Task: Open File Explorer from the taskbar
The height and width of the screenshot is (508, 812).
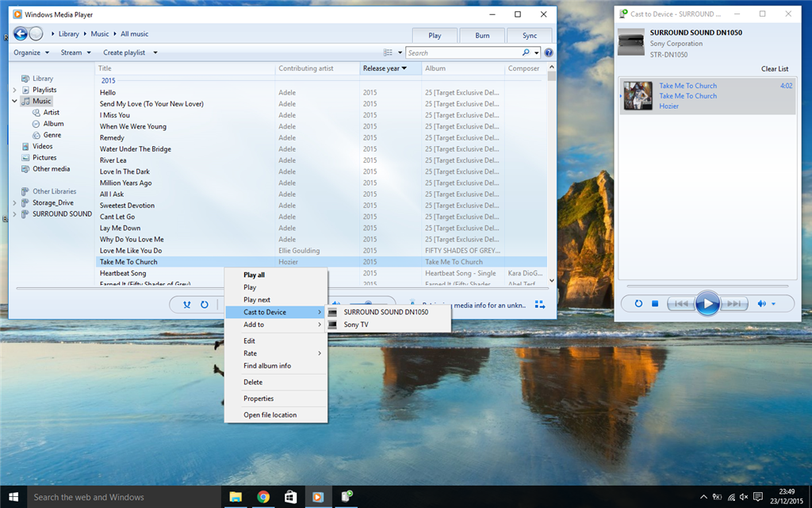Action: click(236, 497)
